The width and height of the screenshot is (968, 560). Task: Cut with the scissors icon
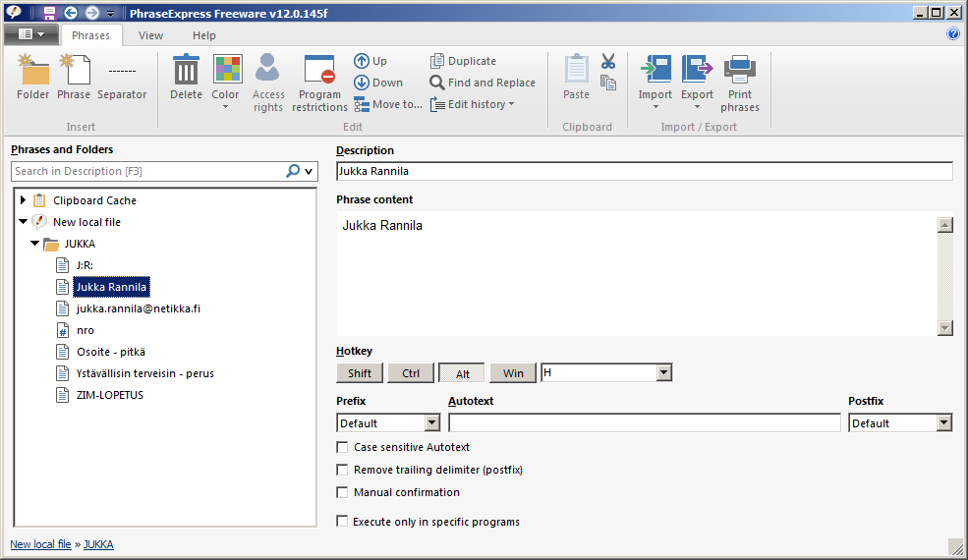(608, 61)
